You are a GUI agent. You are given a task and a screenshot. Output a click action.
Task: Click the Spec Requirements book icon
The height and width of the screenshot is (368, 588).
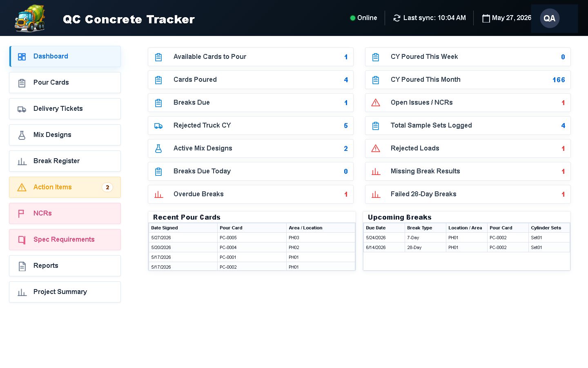click(22, 240)
